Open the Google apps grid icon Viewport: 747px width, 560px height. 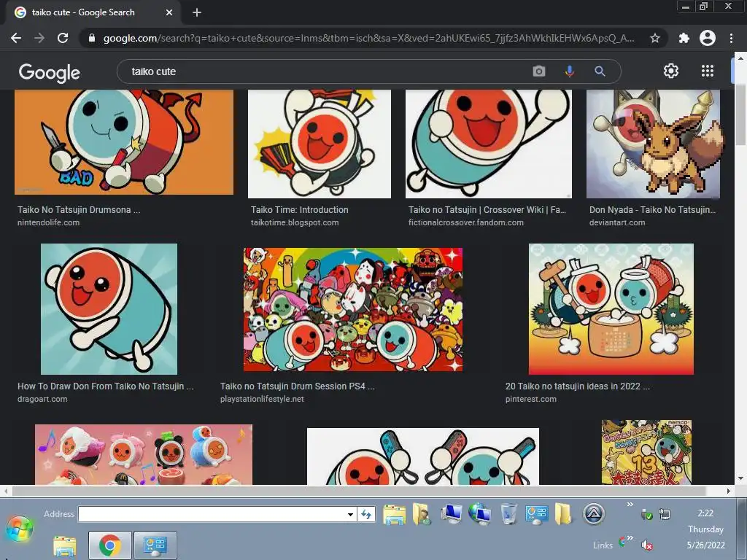[708, 71]
